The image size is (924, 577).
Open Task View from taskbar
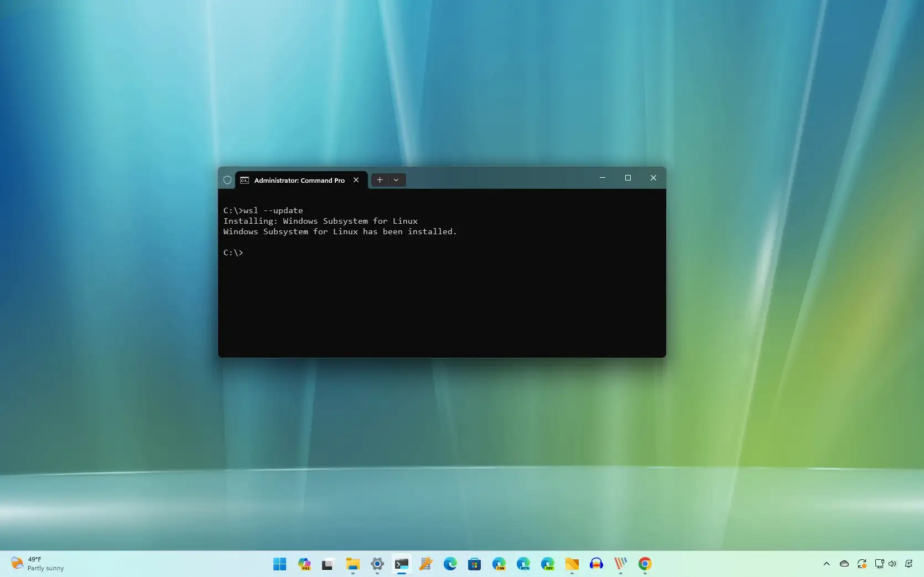(328, 564)
